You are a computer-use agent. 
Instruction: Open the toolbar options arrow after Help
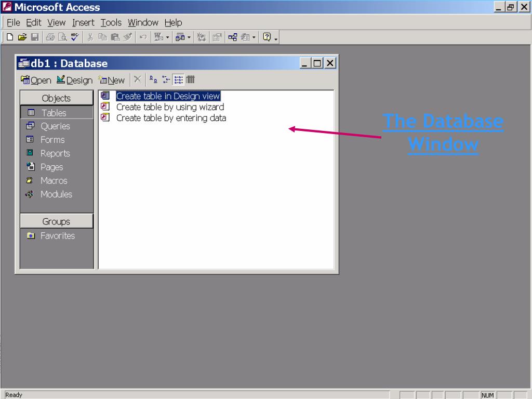[276, 39]
